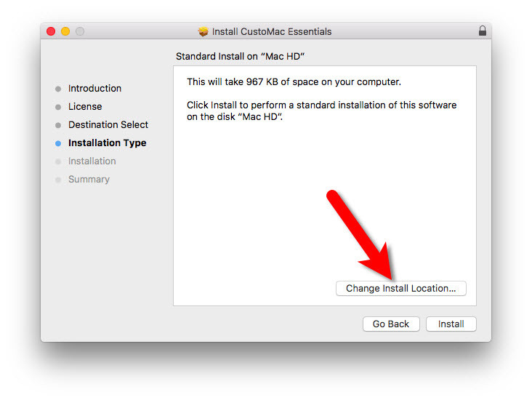Click blue bullet beside Installation Type
532x400 pixels.
coord(58,143)
